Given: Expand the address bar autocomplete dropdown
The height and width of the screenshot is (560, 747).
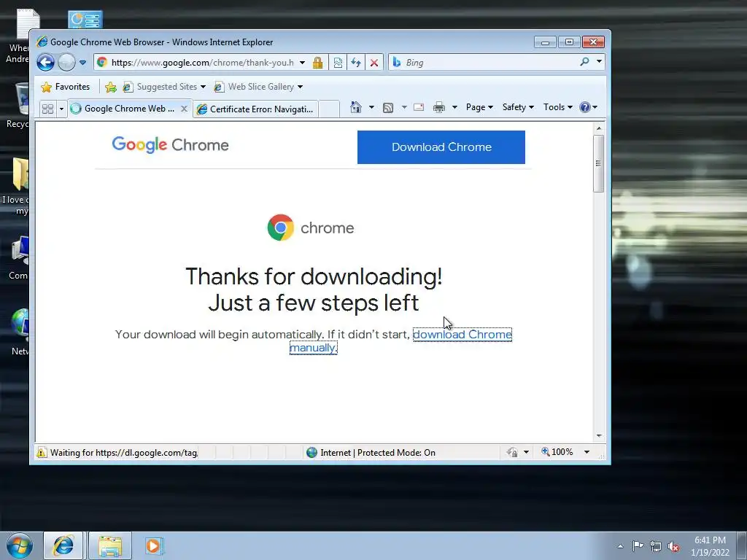Looking at the screenshot, I should click(x=302, y=63).
